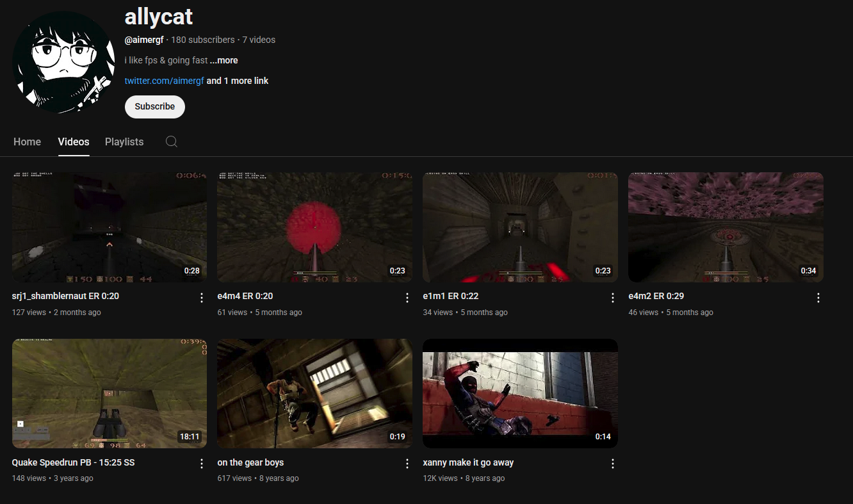The width and height of the screenshot is (853, 504).
Task: Show the 'and 1 more link' list
Action: pyautogui.click(x=238, y=81)
